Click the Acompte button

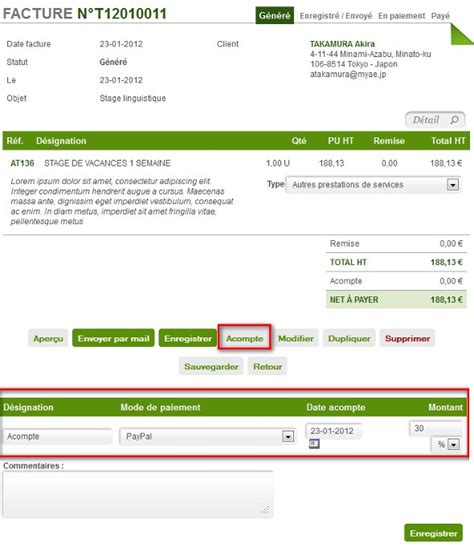pos(244,338)
